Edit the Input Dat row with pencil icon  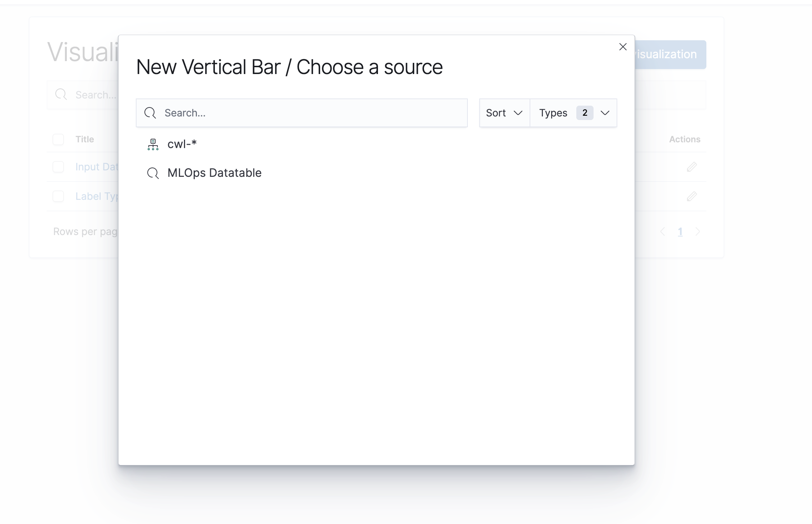(x=692, y=167)
